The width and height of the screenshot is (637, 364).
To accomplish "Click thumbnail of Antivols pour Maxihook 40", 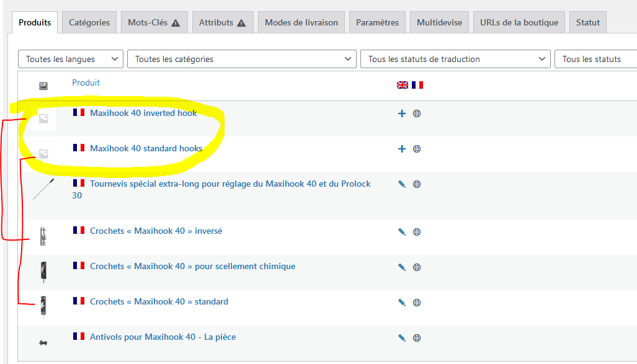I will click(43, 343).
